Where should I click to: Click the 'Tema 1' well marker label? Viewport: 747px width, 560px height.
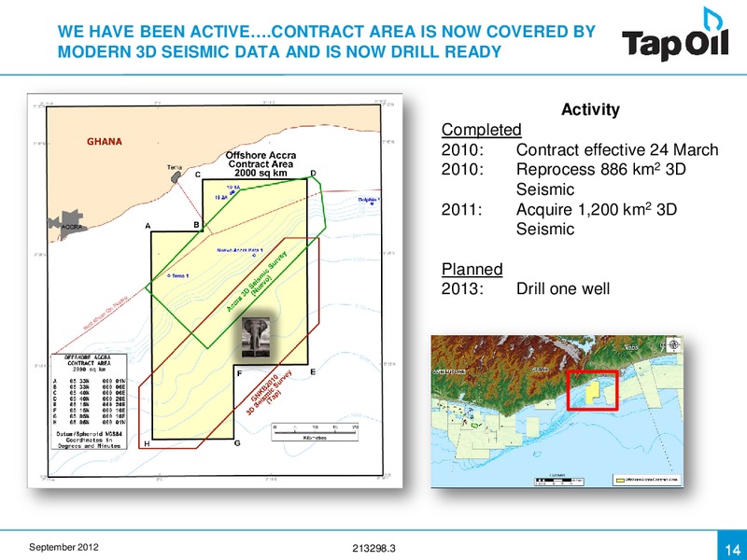coord(180,275)
